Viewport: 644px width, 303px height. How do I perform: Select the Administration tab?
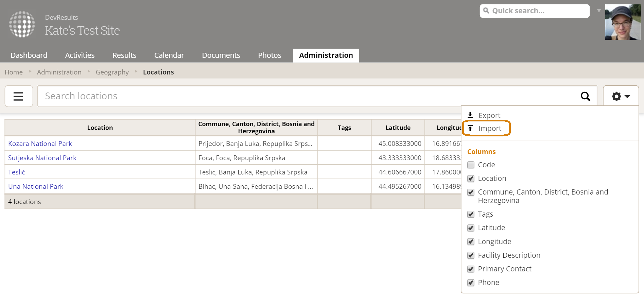[326, 55]
